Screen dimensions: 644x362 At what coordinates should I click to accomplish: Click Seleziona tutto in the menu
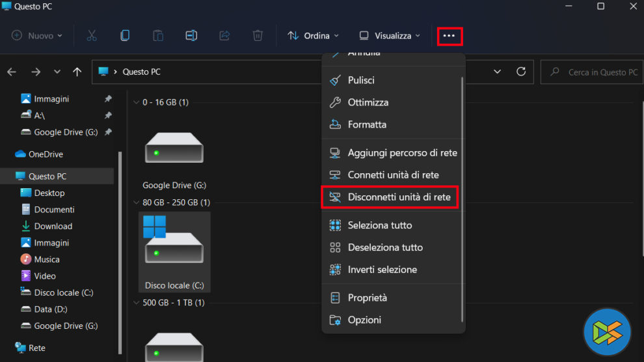[x=379, y=225]
